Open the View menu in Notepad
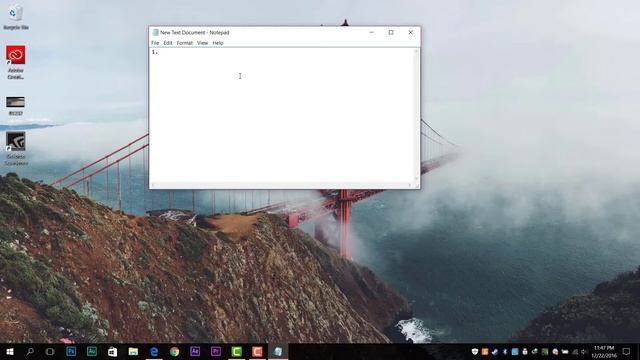 [202, 43]
